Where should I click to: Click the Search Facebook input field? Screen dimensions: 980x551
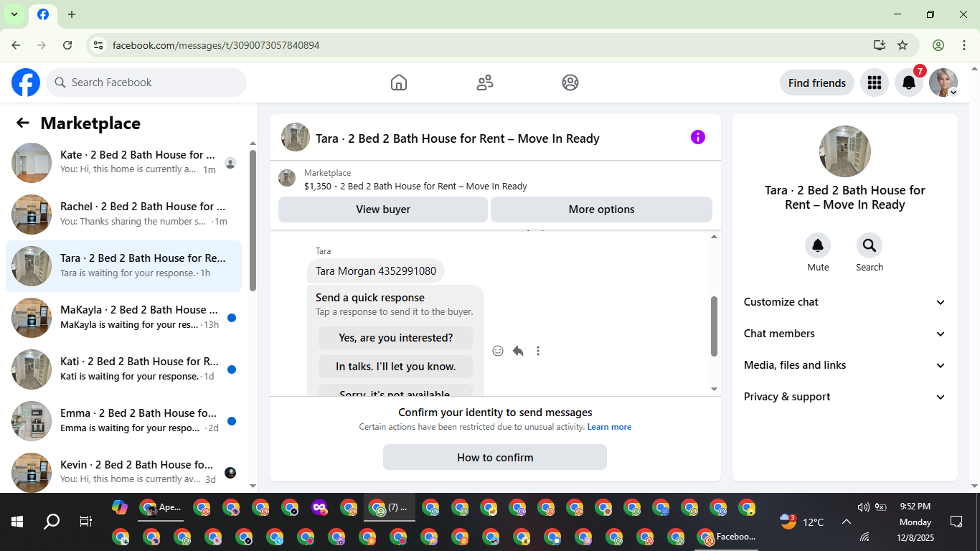click(146, 83)
